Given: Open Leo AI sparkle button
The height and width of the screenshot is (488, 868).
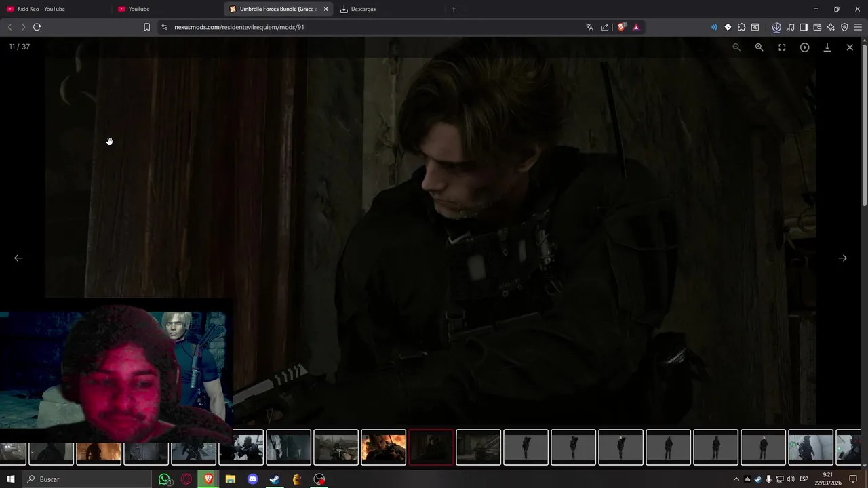Looking at the screenshot, I should (x=831, y=27).
